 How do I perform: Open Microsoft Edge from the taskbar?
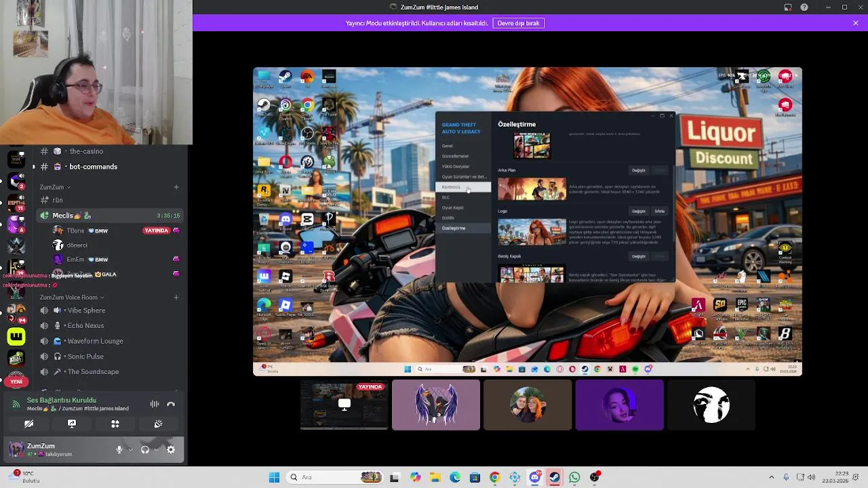click(x=455, y=477)
